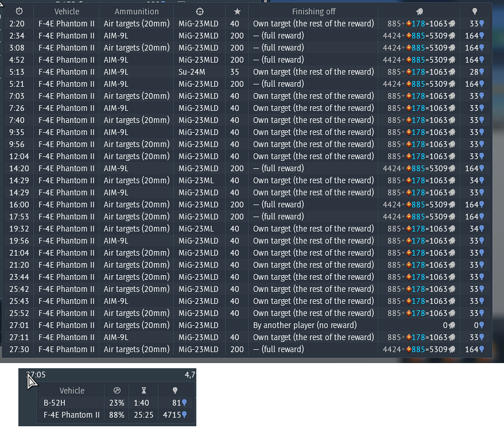Click the 27:01 timestamp
Viewport: 504px width, 432px height.
pyautogui.click(x=19, y=325)
